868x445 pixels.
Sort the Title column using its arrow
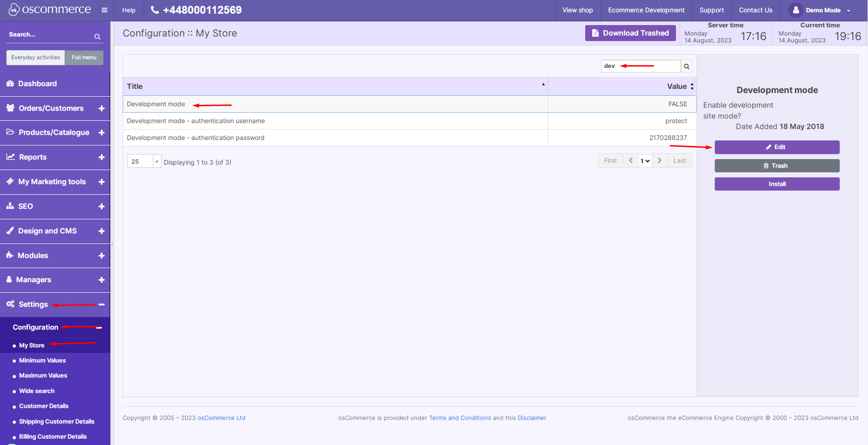tap(543, 84)
